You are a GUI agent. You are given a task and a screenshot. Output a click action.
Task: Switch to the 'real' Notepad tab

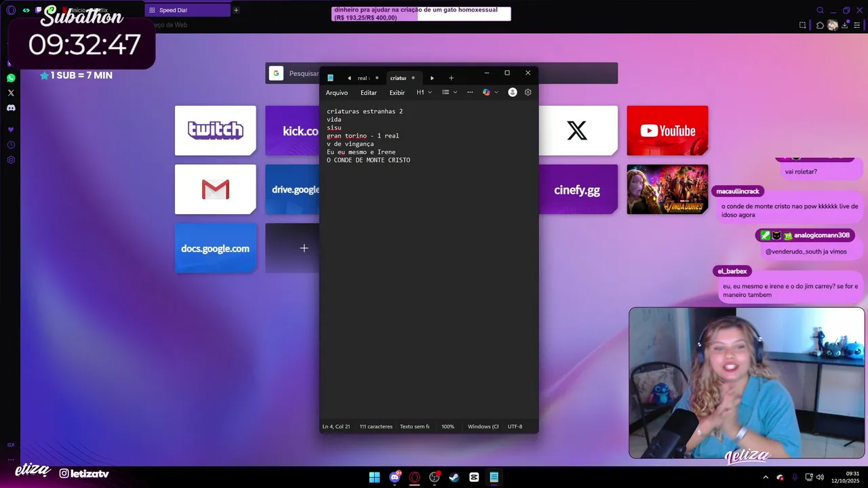point(363,78)
